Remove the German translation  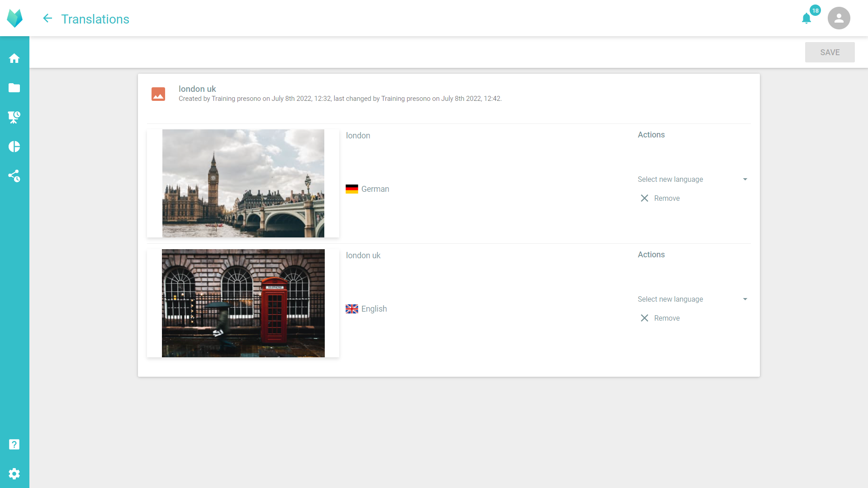660,198
